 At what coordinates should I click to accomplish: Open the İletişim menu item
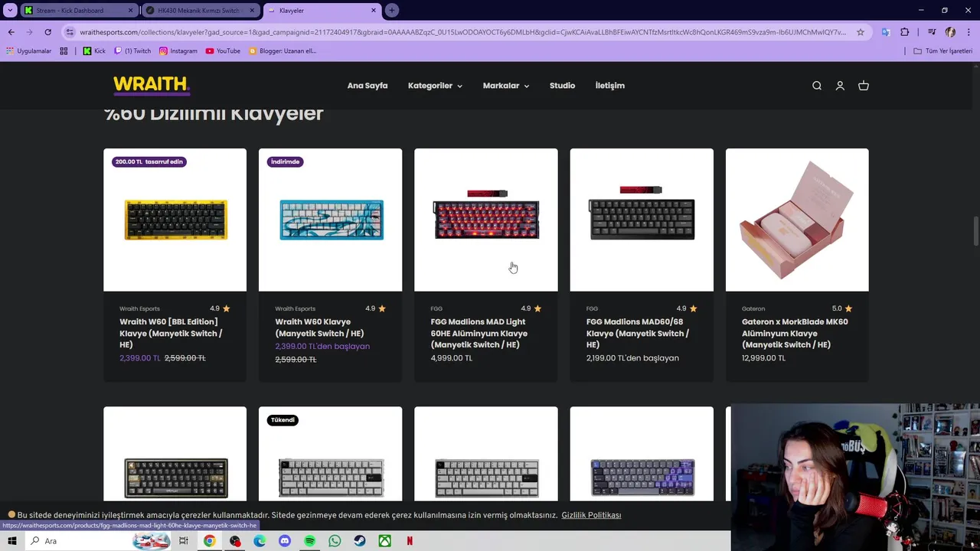[x=610, y=86]
